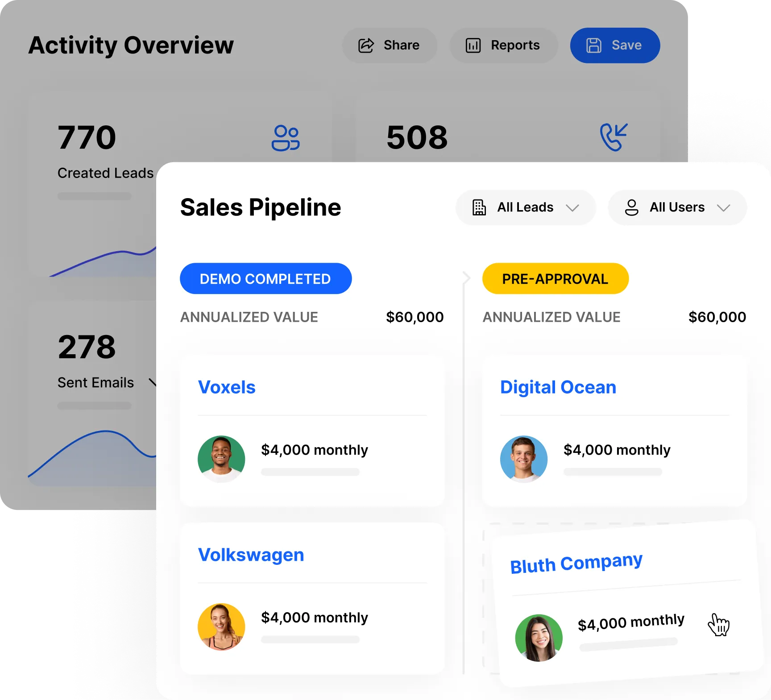Click the incoming call icon beside 508
The width and height of the screenshot is (771, 700).
[613, 137]
